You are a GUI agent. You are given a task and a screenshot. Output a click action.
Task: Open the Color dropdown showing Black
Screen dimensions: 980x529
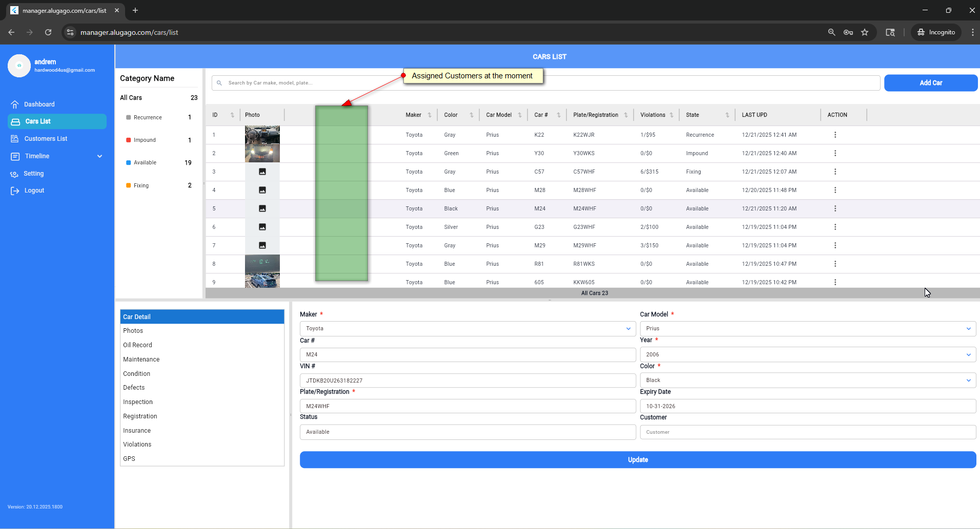click(x=968, y=380)
